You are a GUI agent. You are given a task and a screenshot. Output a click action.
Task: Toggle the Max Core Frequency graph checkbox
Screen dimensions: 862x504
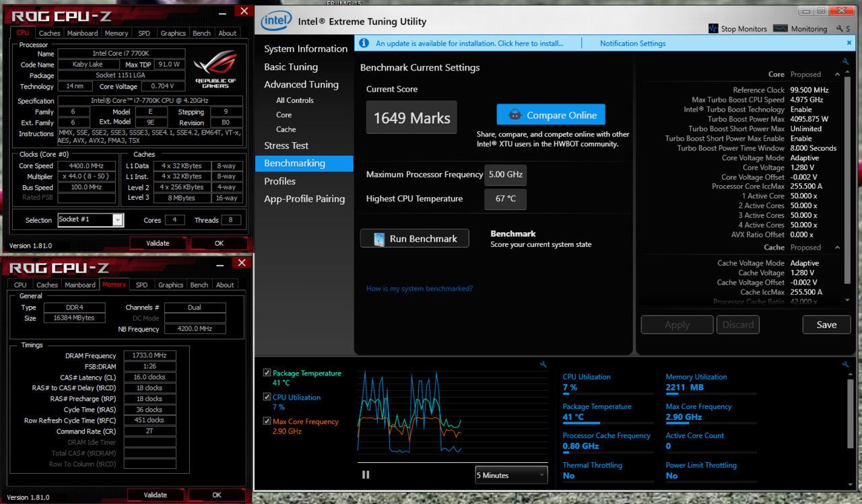(267, 421)
